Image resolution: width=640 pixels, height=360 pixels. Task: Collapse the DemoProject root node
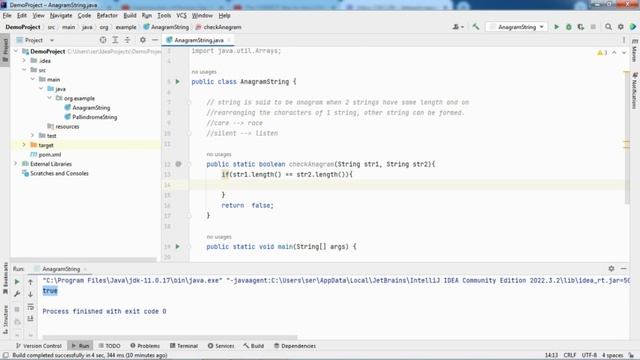16,51
